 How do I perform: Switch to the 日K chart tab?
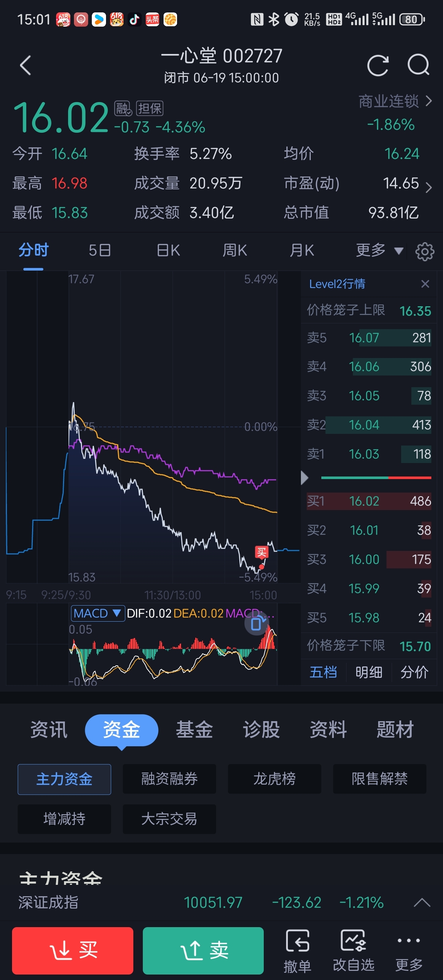pyautogui.click(x=168, y=251)
